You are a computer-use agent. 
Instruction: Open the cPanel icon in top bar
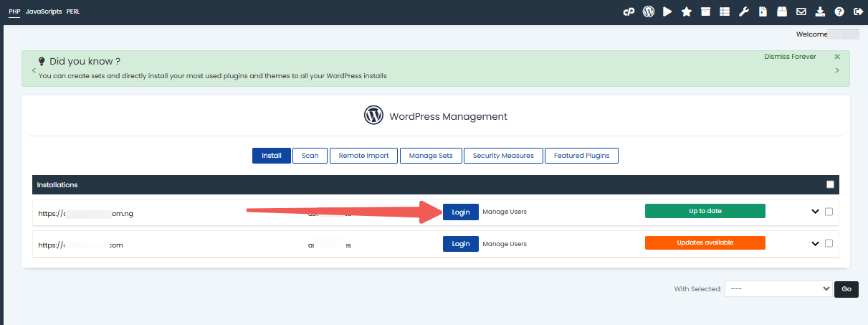point(629,11)
